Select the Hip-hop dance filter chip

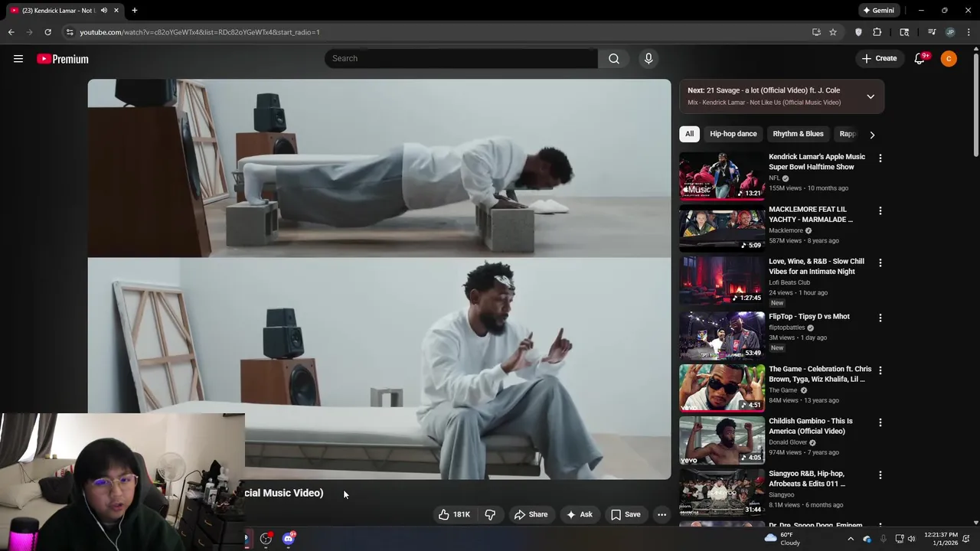[x=733, y=134]
